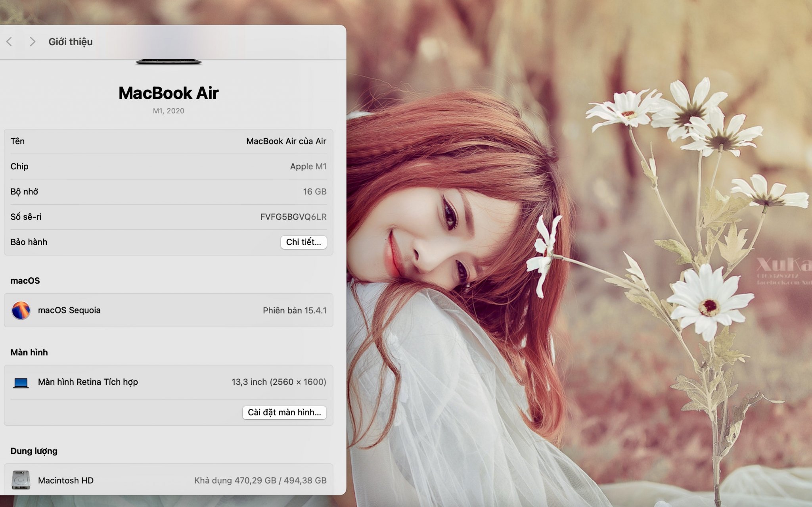Click the 16 GB memory value
The height and width of the screenshot is (507, 812).
coord(314,192)
